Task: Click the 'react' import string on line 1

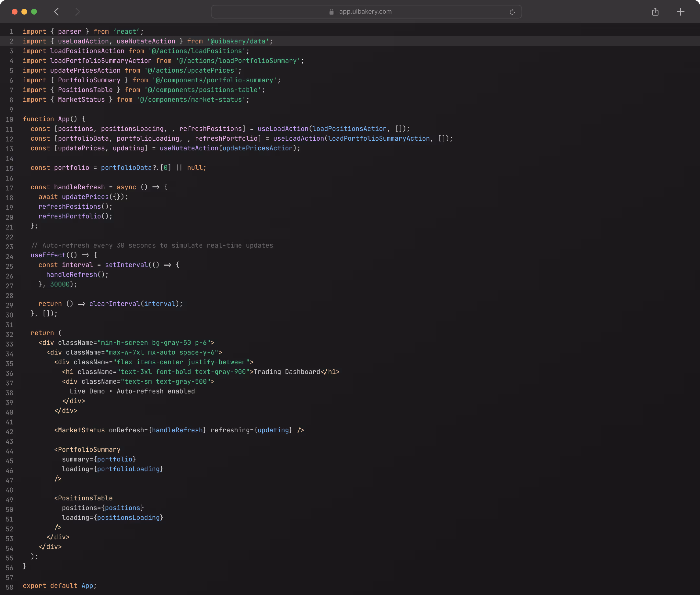Action: click(126, 32)
